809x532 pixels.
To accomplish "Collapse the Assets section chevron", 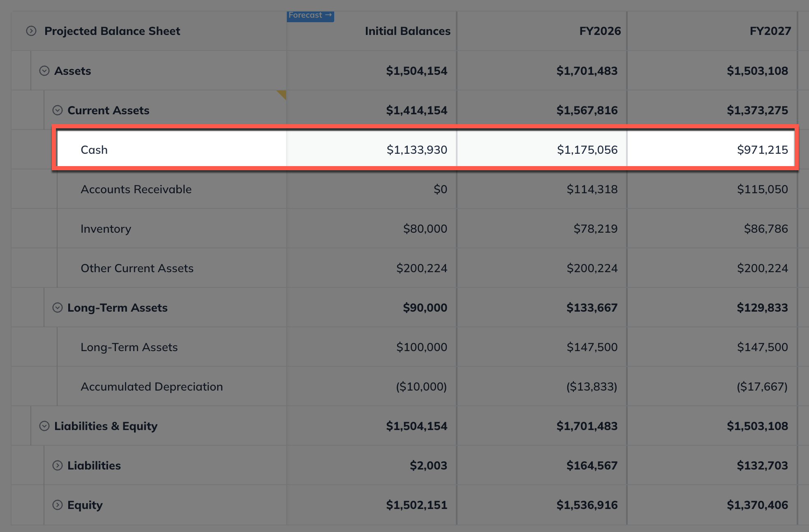I will click(x=44, y=71).
